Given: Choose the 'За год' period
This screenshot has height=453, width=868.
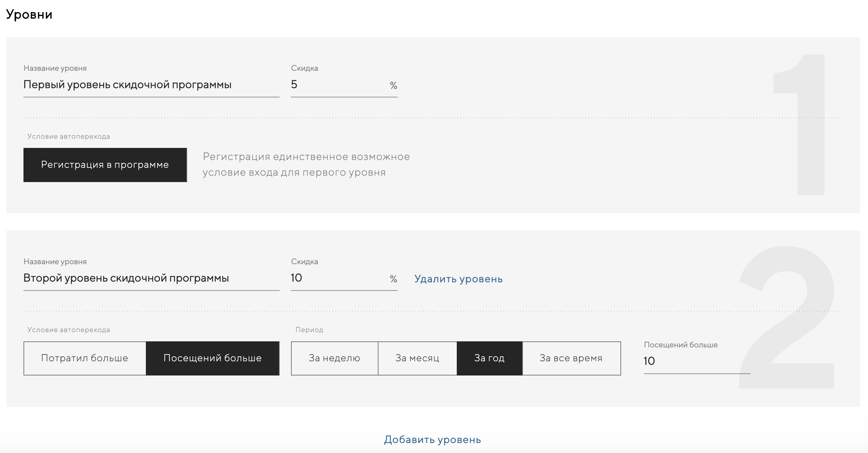Looking at the screenshot, I should point(489,358).
